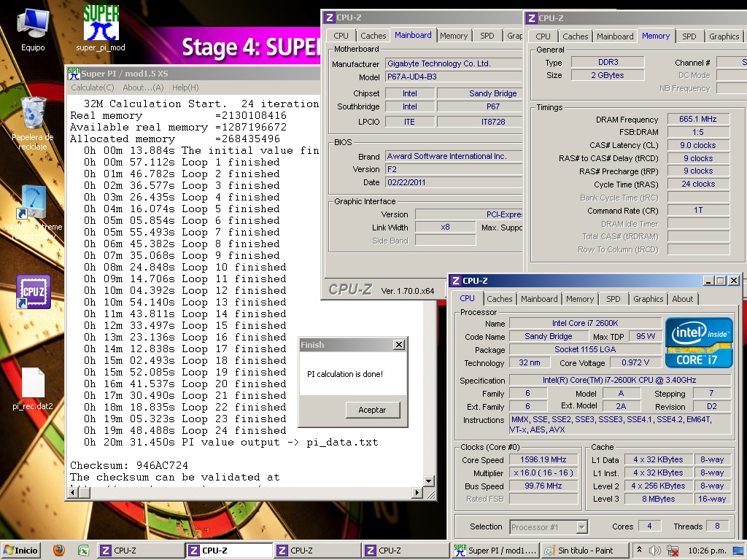Select Graphics tab in front CPU-Z window
The width and height of the screenshot is (747, 560).
[648, 299]
